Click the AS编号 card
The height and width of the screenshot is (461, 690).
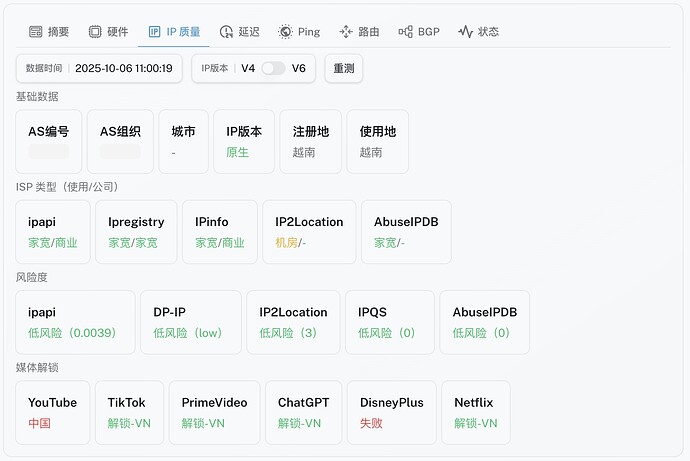48,142
